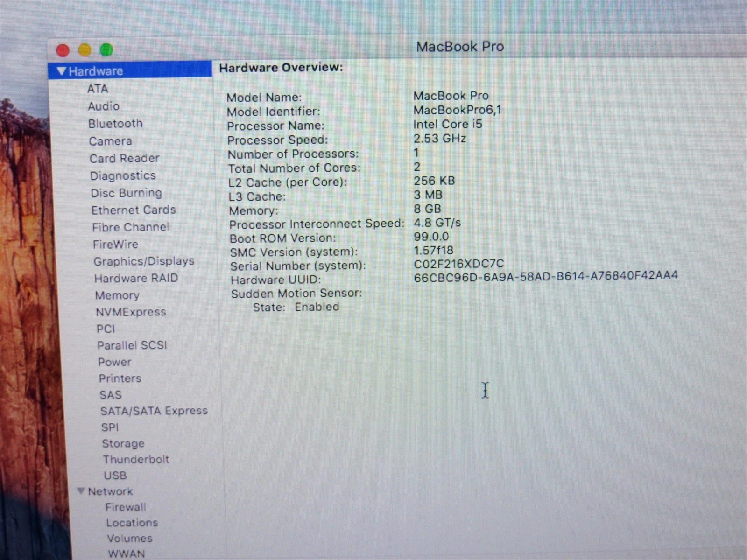Image resolution: width=747 pixels, height=560 pixels.
Task: Select Memory in the sidebar list
Action: tap(117, 295)
